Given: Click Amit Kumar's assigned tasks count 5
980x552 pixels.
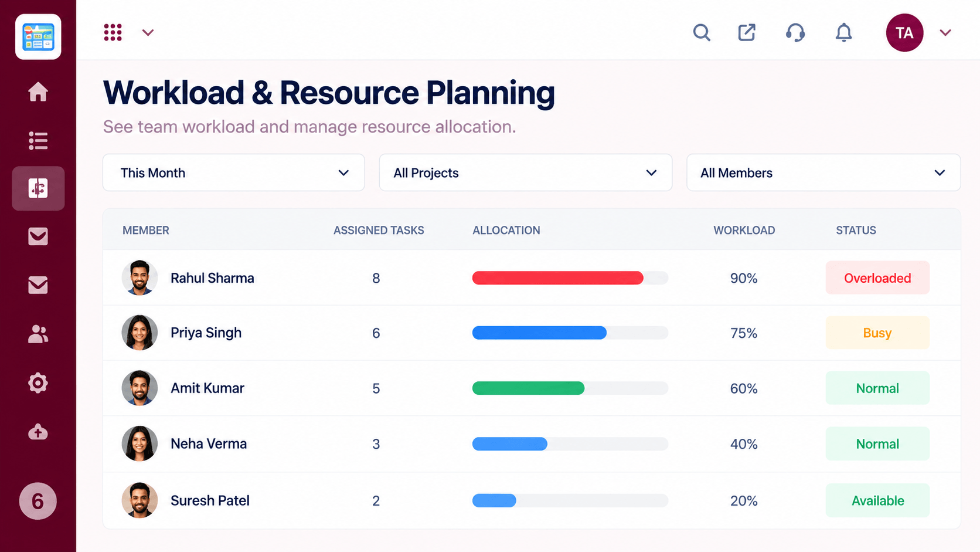Looking at the screenshot, I should point(376,388).
